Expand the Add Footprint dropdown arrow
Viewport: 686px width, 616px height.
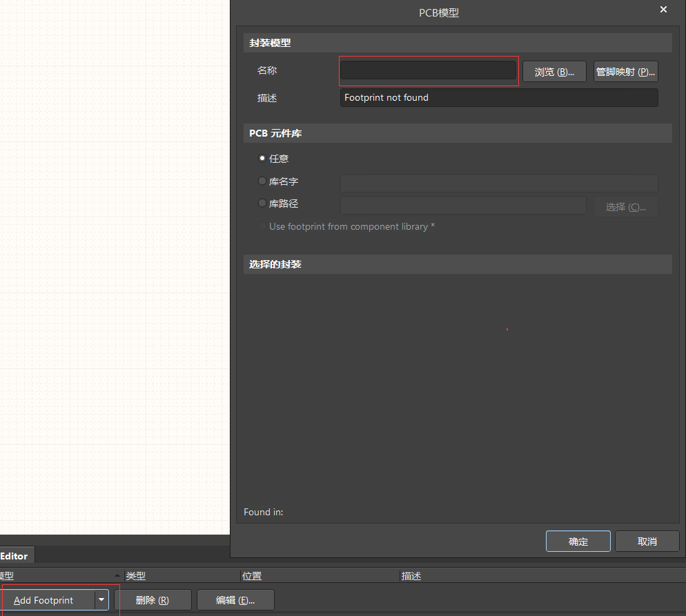click(x=101, y=600)
